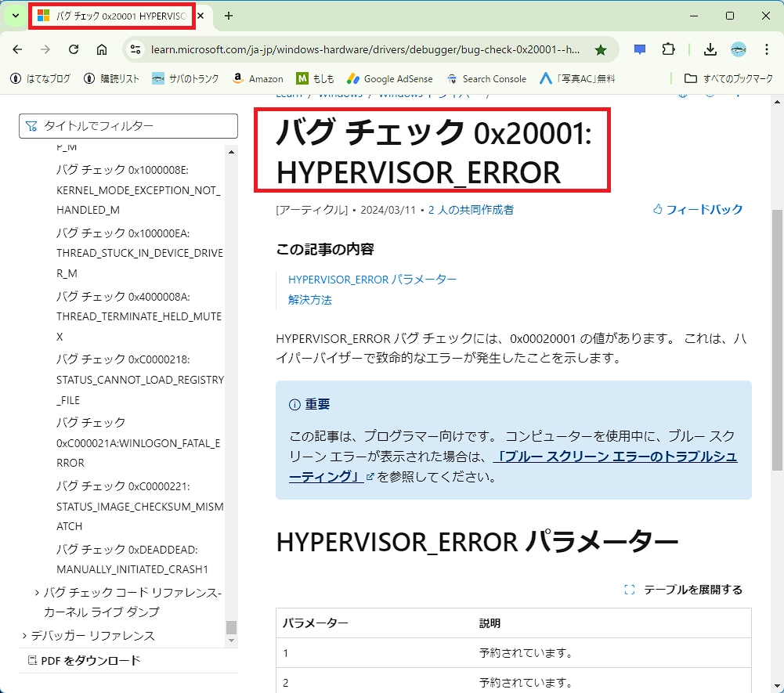This screenshot has height=693, width=784.
Task: Click the 2024/03/11 article date
Action: tap(388, 210)
